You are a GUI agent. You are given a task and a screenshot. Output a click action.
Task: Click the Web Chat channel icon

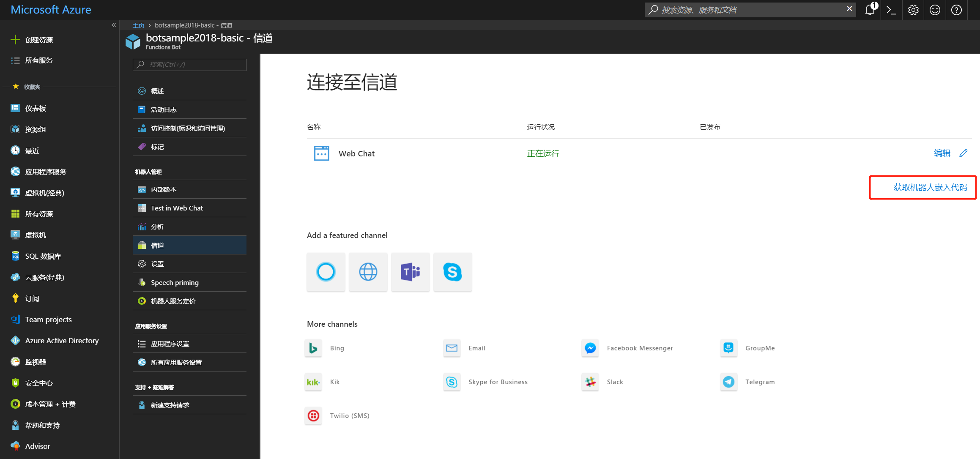point(322,153)
